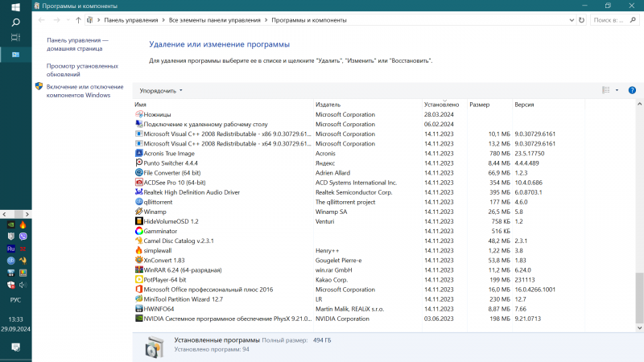Screen dimensions: 644x362
Task: Open Включение или отключение компонентов Windows
Action: (85, 91)
